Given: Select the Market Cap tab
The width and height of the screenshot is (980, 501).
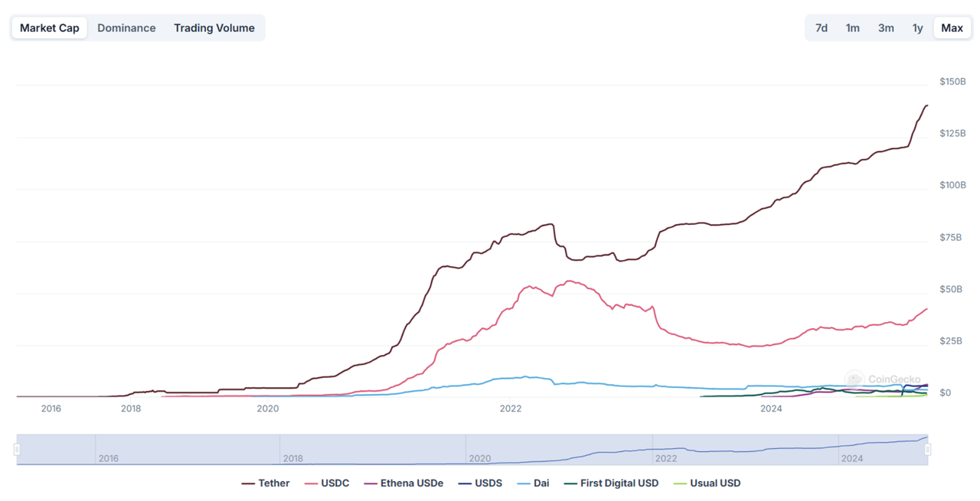Looking at the screenshot, I should 49,28.
